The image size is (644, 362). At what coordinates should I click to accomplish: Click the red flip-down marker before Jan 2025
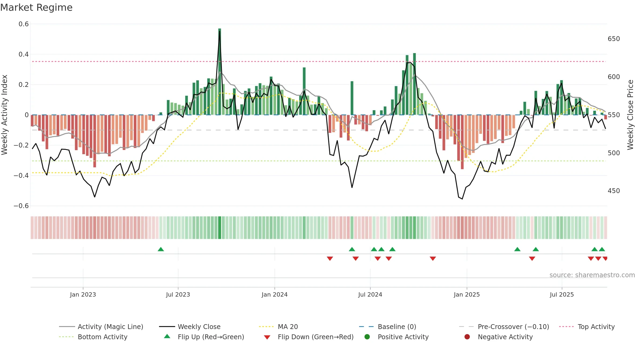click(433, 258)
